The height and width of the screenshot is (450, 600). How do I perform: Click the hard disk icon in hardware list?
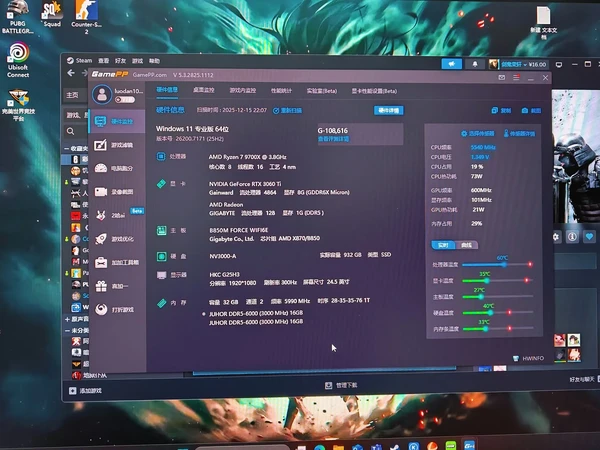[161, 256]
